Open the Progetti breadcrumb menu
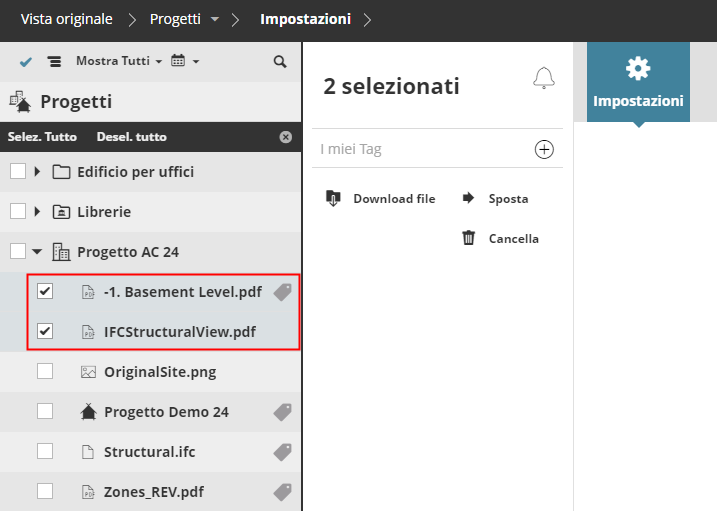This screenshot has height=511, width=717. 217,20
